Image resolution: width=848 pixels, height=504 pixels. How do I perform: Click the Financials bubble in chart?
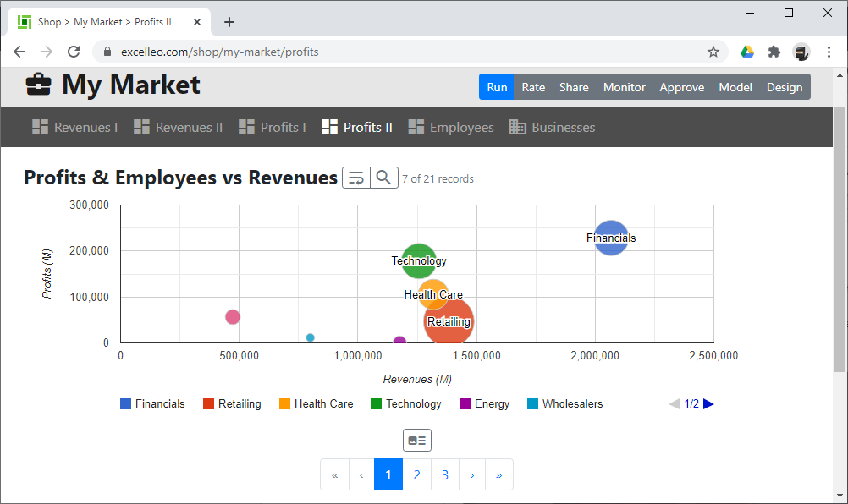pos(611,238)
